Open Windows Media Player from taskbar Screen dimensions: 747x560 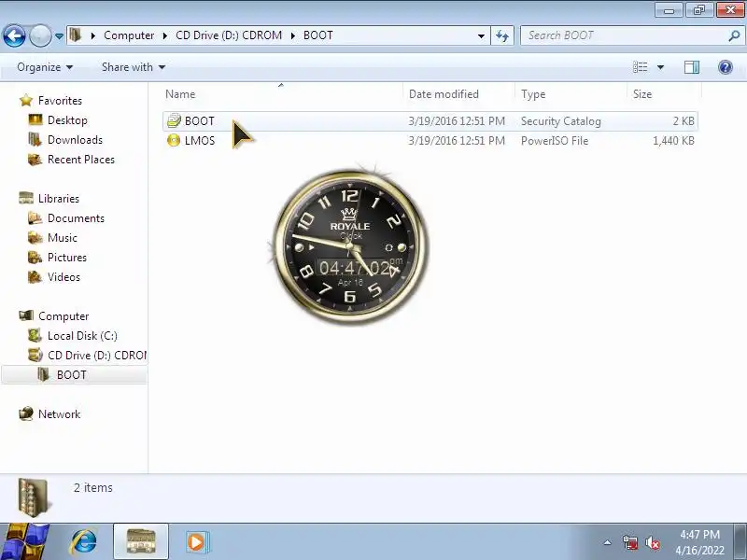pyautogui.click(x=196, y=542)
